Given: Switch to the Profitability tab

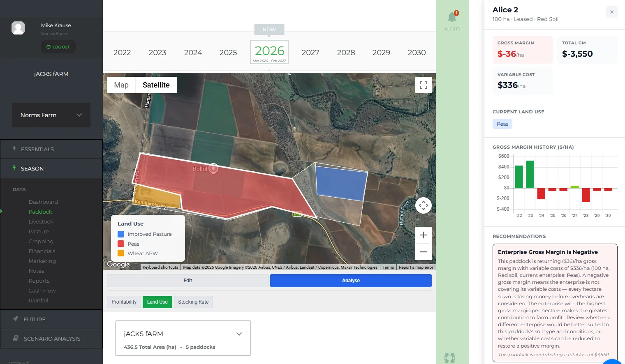Looking at the screenshot, I should tap(124, 302).
